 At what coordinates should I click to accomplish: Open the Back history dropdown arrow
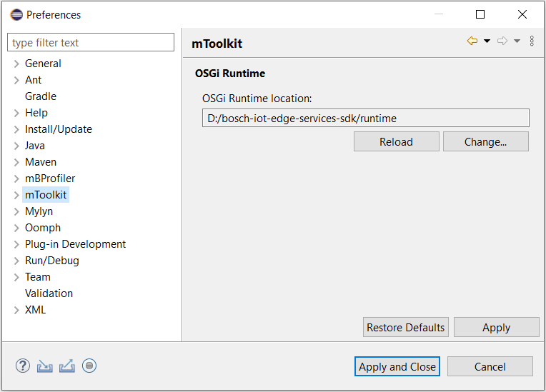point(487,41)
